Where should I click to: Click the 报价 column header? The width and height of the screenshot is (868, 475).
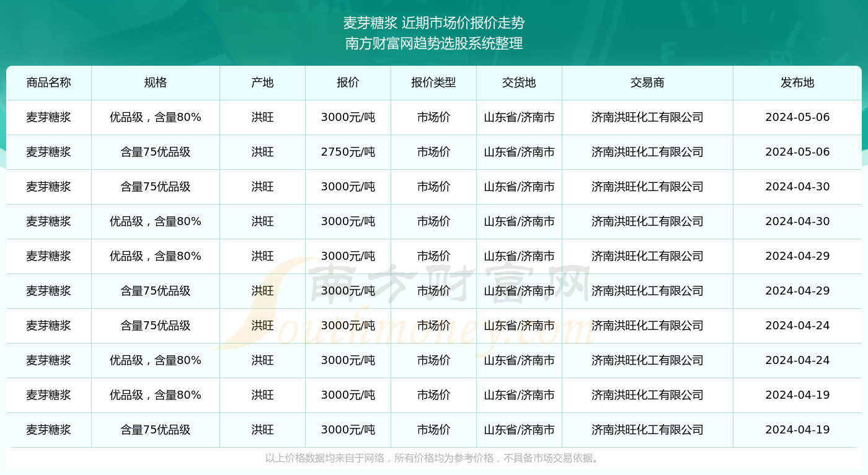point(348,83)
